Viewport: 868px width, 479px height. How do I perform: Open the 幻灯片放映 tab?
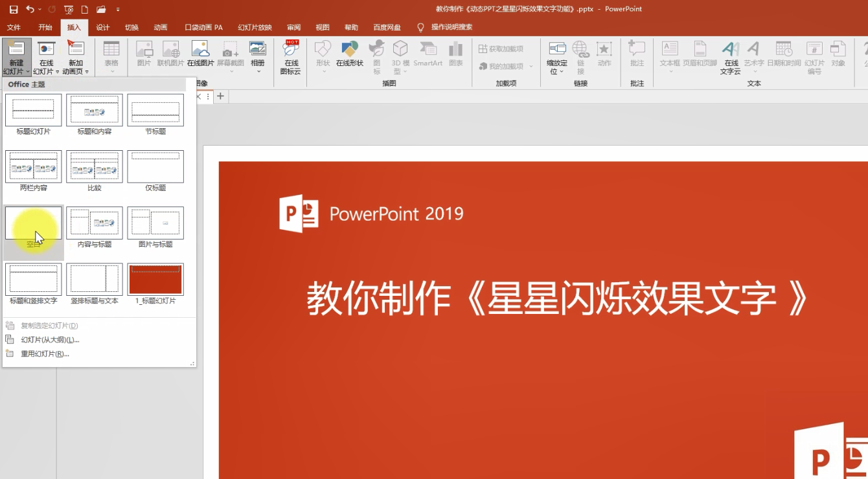coord(255,27)
